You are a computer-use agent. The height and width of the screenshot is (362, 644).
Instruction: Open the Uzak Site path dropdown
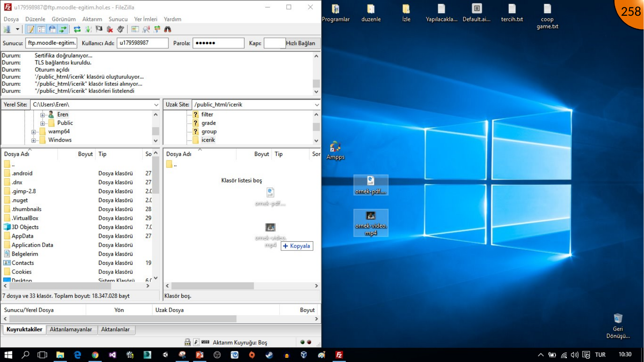pyautogui.click(x=316, y=105)
